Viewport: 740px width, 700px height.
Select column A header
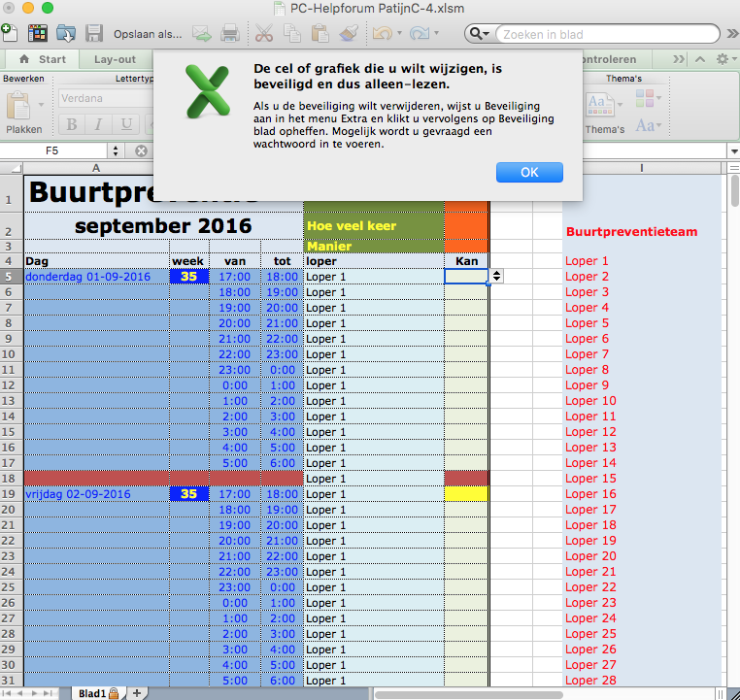pyautogui.click(x=96, y=168)
